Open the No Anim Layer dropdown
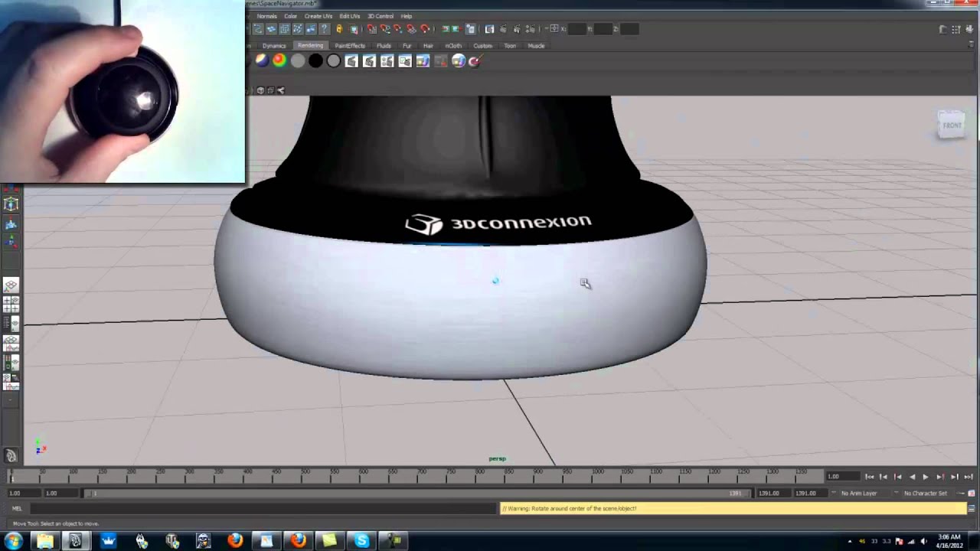 point(860,494)
